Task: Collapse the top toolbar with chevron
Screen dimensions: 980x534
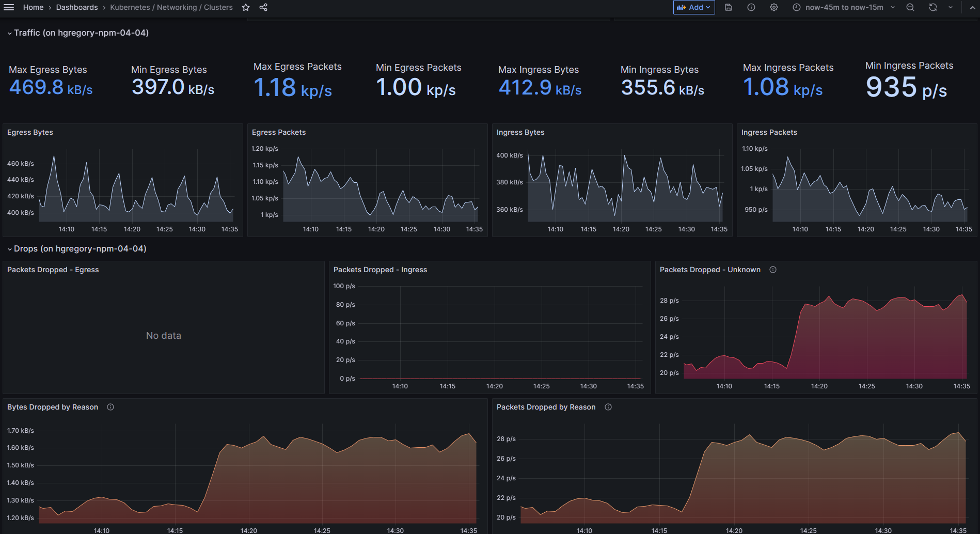Action: coord(972,7)
